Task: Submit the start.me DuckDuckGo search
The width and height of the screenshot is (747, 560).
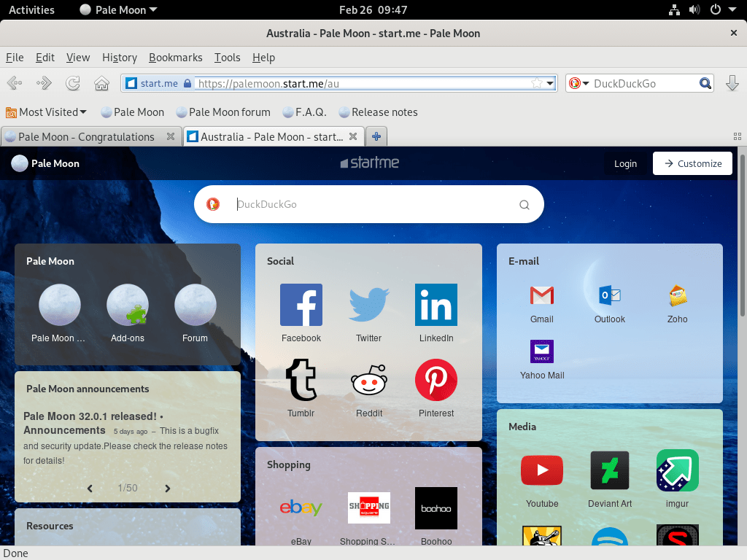Action: pyautogui.click(x=524, y=205)
